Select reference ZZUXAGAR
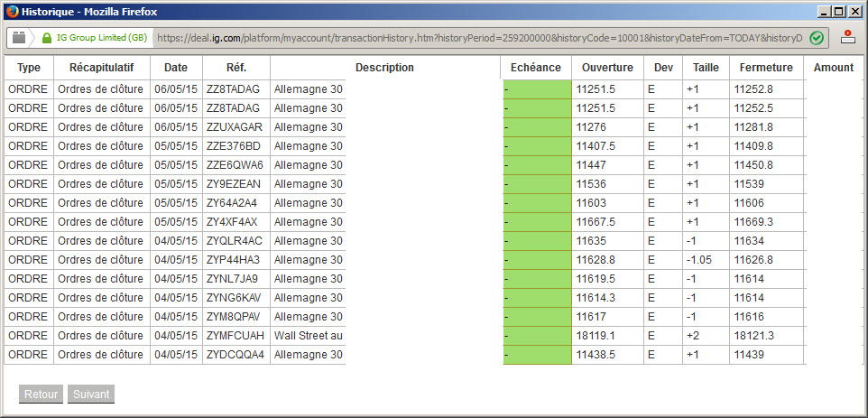 tap(235, 127)
